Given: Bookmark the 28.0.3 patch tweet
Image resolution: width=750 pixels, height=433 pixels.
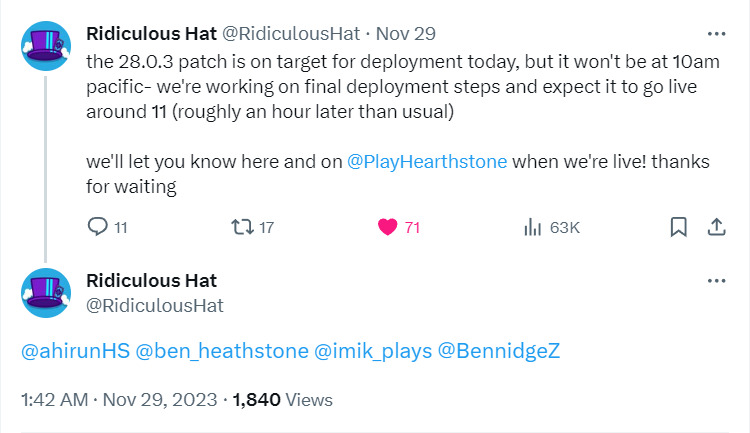Looking at the screenshot, I should pos(678,227).
